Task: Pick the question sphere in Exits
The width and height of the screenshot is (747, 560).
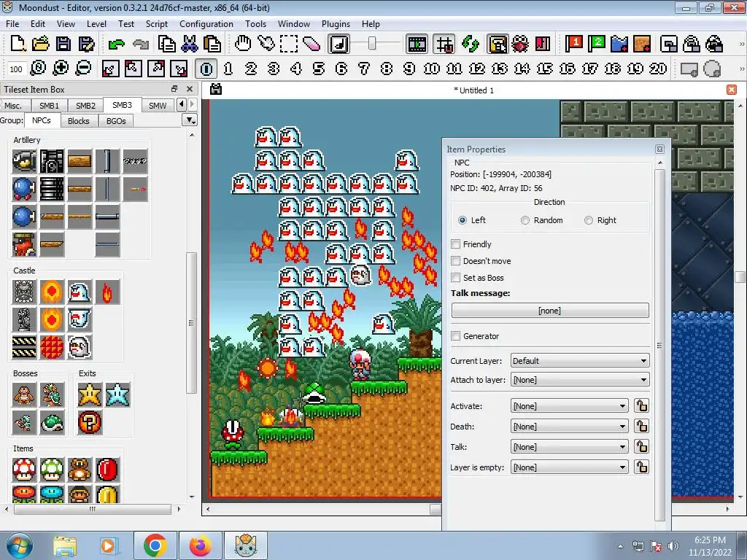Action: (90, 422)
